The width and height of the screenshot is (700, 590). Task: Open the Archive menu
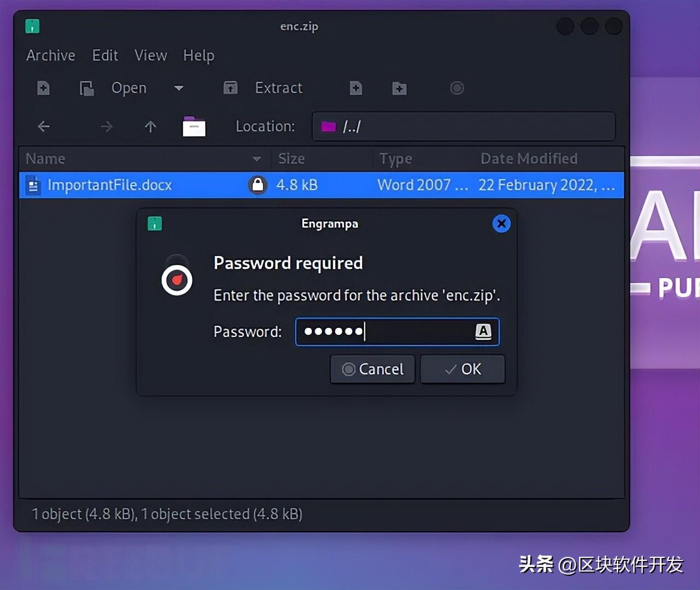tap(51, 56)
